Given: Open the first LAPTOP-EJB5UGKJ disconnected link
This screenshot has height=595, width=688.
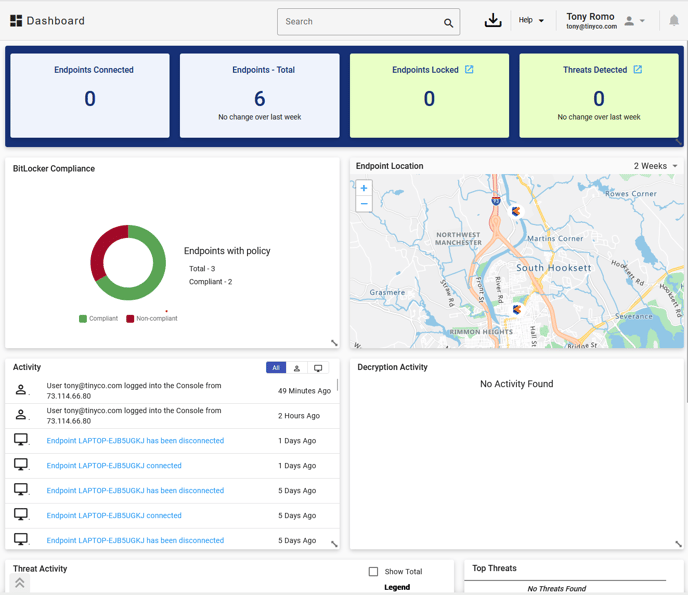Looking at the screenshot, I should pyautogui.click(x=135, y=441).
